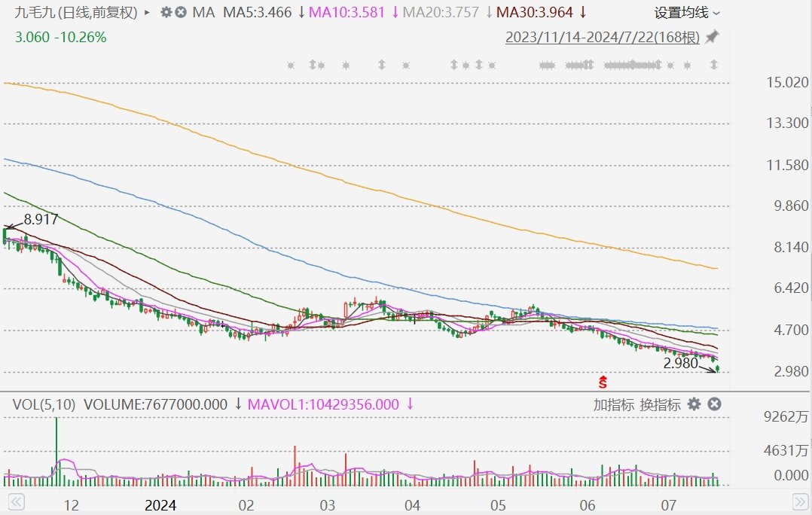This screenshot has height=515, width=812.
Task: Open MA indicator settings gear
Action: (167, 13)
